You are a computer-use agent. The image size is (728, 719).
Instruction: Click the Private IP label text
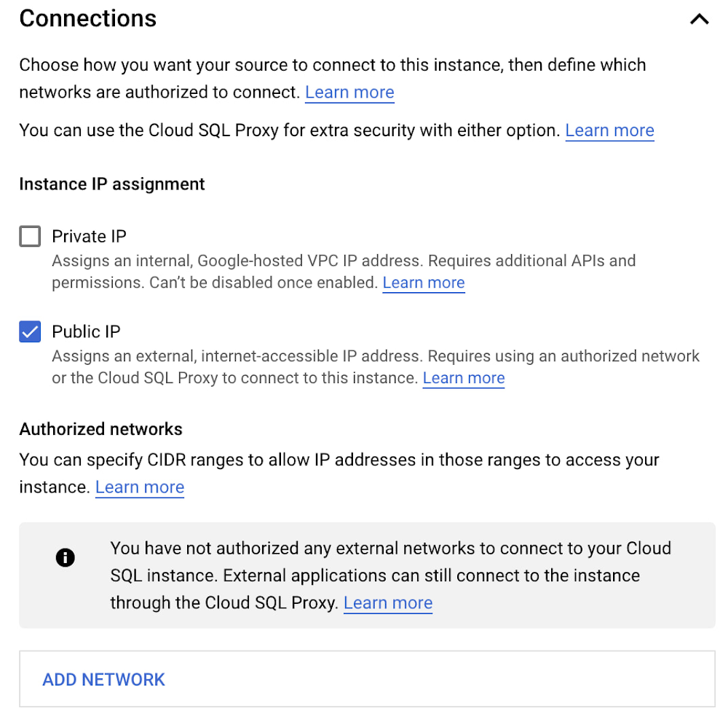(x=89, y=237)
